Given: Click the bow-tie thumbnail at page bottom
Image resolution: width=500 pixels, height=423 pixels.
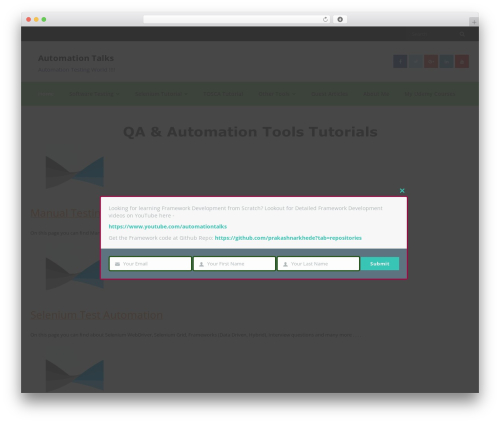Looking at the screenshot, I should coord(75,375).
